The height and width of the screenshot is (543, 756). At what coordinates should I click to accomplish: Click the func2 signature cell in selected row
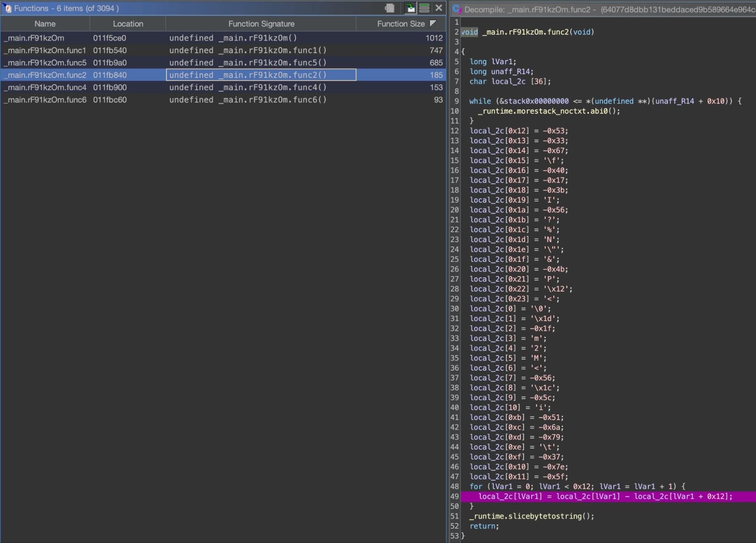261,75
